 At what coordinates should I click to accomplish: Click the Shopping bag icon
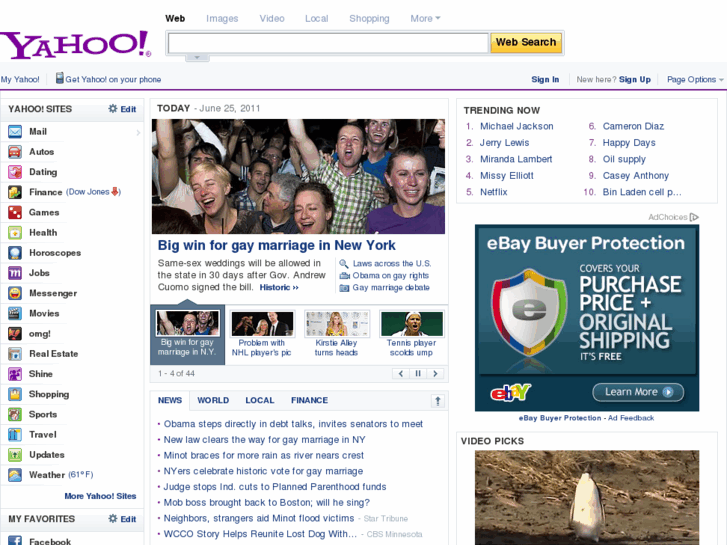click(x=15, y=394)
